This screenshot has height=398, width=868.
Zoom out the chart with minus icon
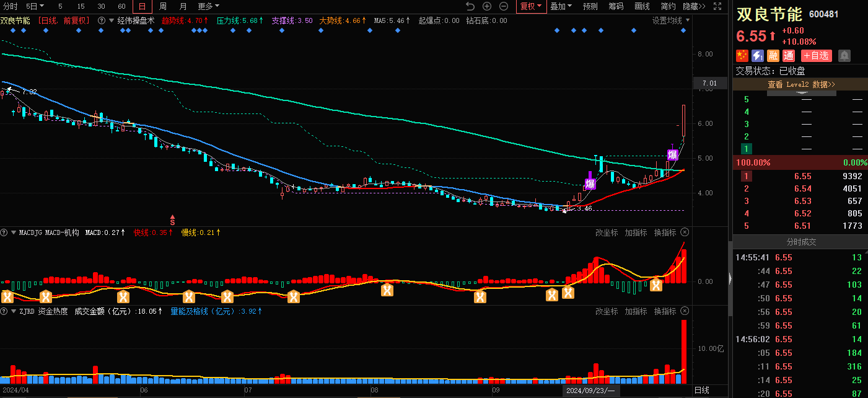coord(504,6)
